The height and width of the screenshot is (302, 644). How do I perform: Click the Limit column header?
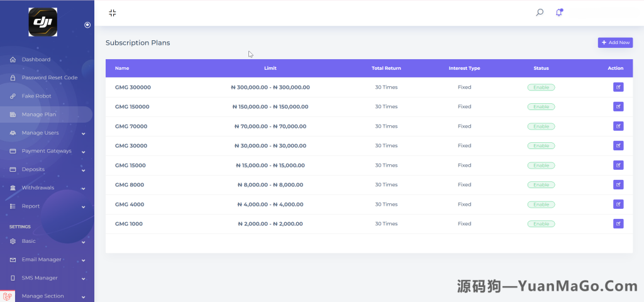click(270, 68)
